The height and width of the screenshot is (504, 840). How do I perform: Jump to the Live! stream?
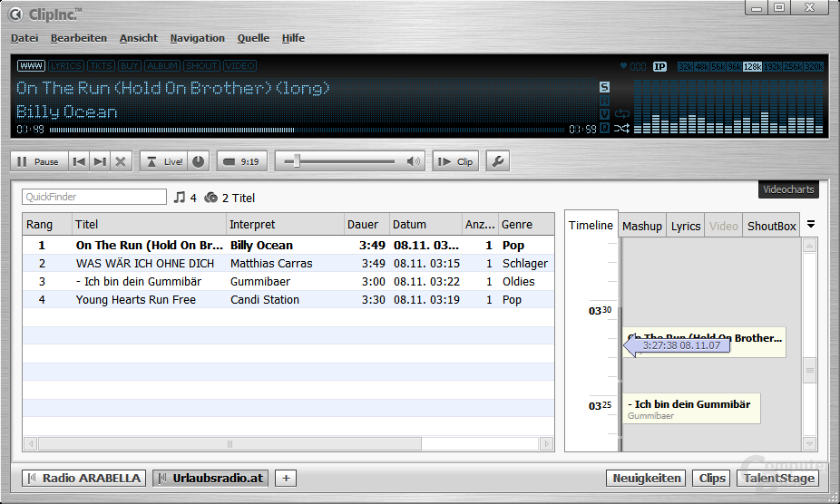click(x=164, y=161)
